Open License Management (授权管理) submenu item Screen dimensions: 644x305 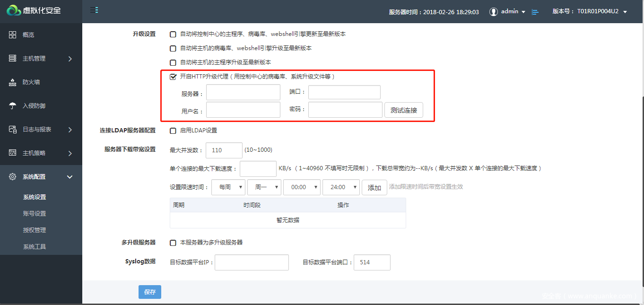[35, 230]
